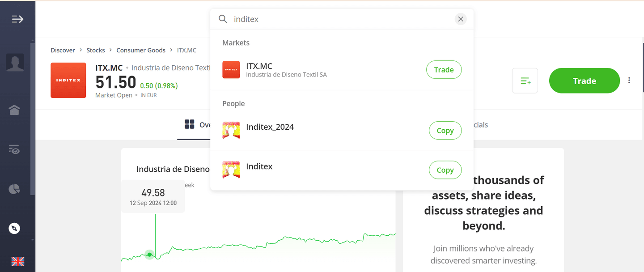Open Portfolio pie chart icon in sidebar
Screen dimensions: 644x272
click(x=14, y=189)
